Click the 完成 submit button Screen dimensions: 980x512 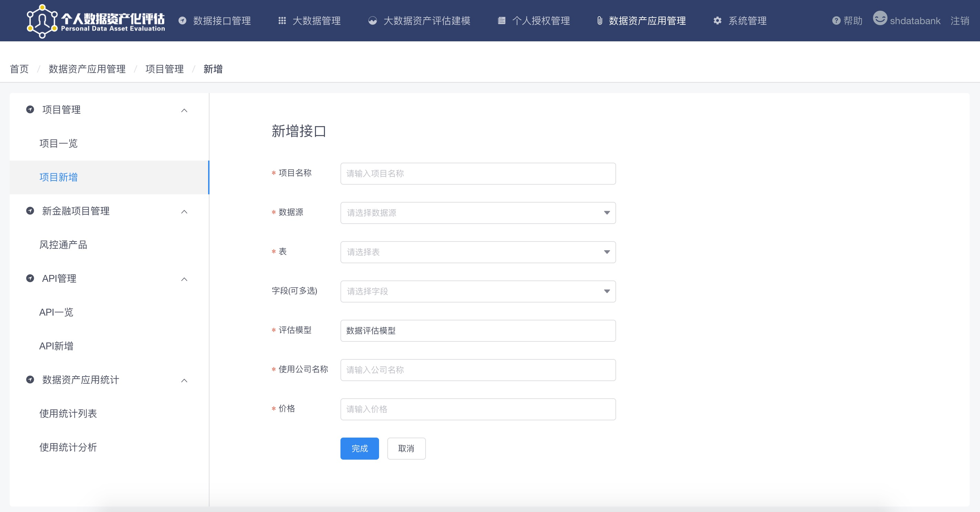point(359,449)
